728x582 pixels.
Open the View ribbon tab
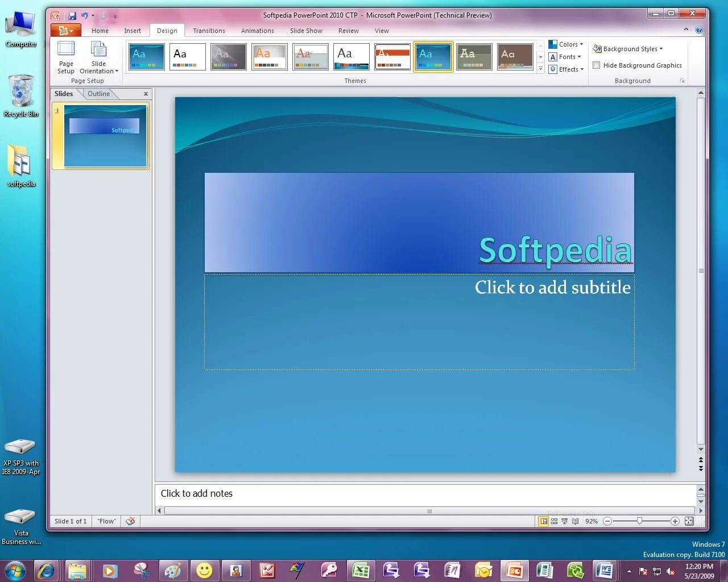pos(382,31)
